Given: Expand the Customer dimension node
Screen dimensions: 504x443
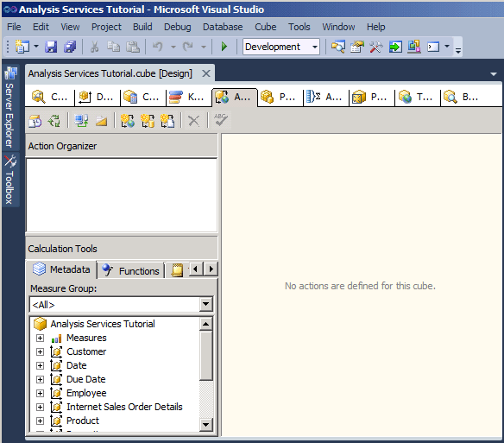Looking at the screenshot, I should tap(40, 352).
